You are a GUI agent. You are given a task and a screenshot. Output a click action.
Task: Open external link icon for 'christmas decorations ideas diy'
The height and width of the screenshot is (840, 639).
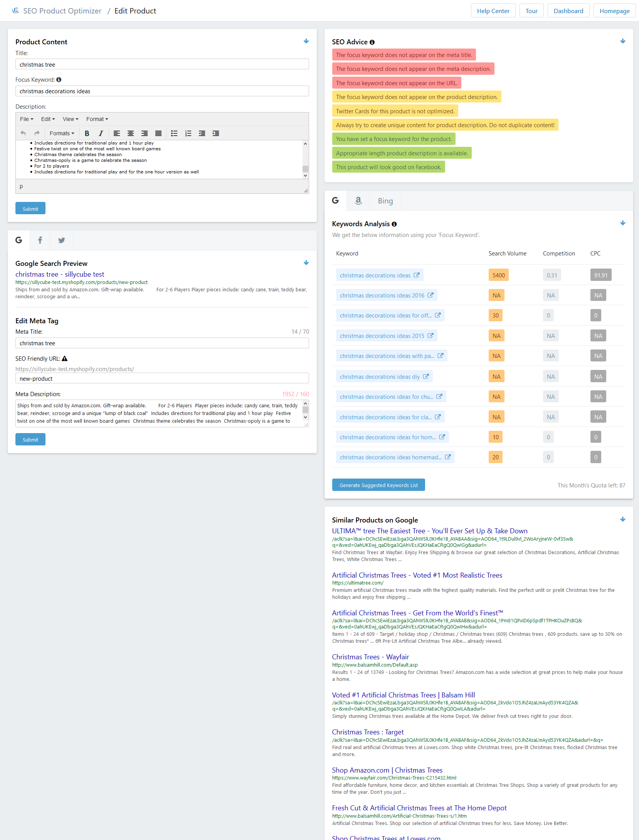point(426,376)
